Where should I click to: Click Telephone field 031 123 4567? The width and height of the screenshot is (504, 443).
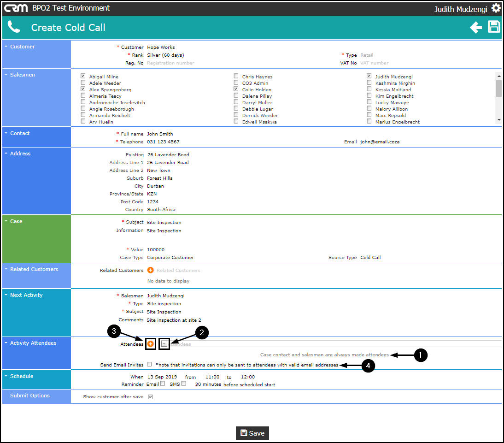pyautogui.click(x=163, y=142)
